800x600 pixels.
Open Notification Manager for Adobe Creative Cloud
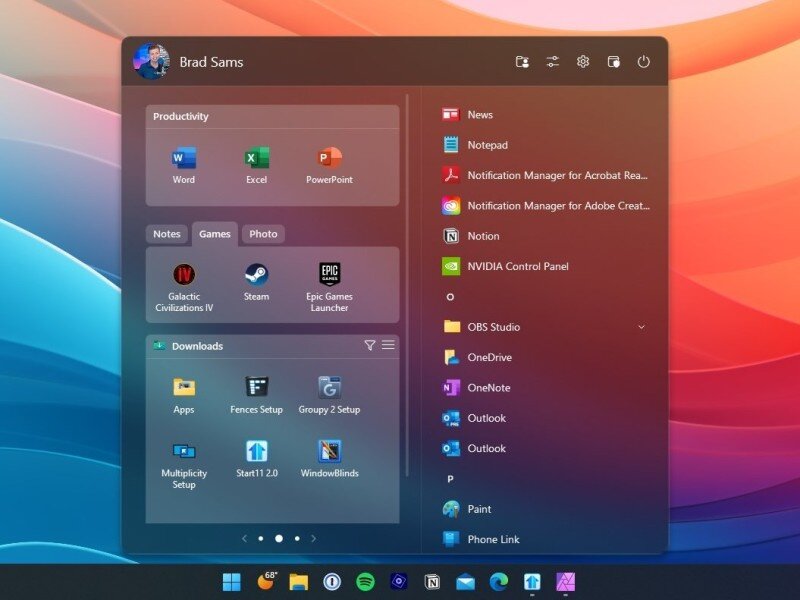[546, 206]
